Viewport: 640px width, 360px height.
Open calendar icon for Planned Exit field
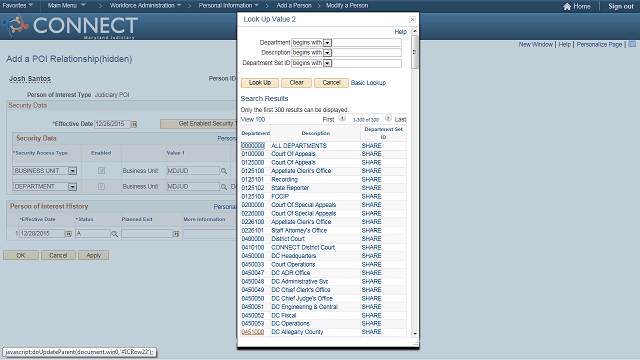(x=176, y=234)
